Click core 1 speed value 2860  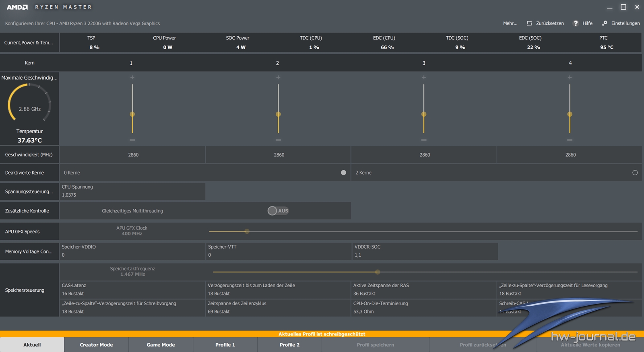[x=133, y=155]
